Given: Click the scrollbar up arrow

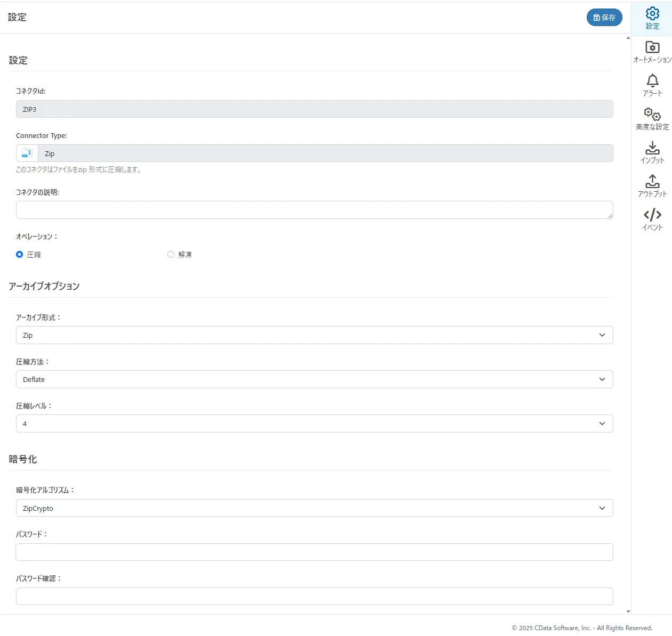Looking at the screenshot, I should click(628, 38).
